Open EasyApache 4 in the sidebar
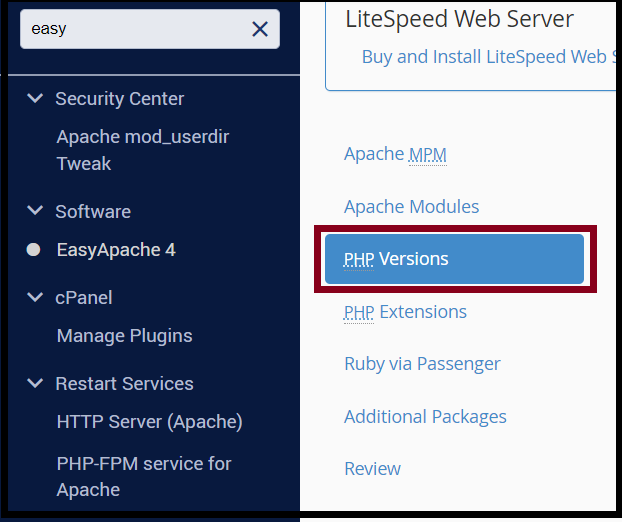 tap(116, 250)
